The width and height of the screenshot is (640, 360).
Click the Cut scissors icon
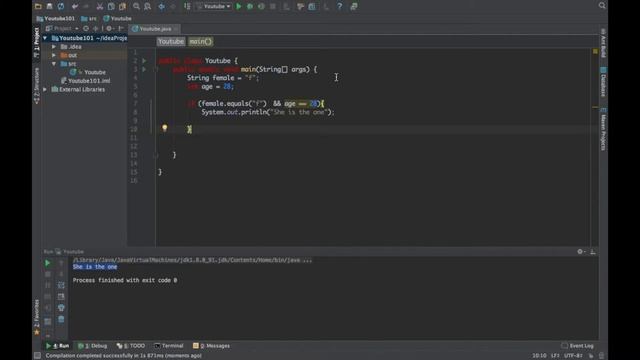[x=100, y=6]
